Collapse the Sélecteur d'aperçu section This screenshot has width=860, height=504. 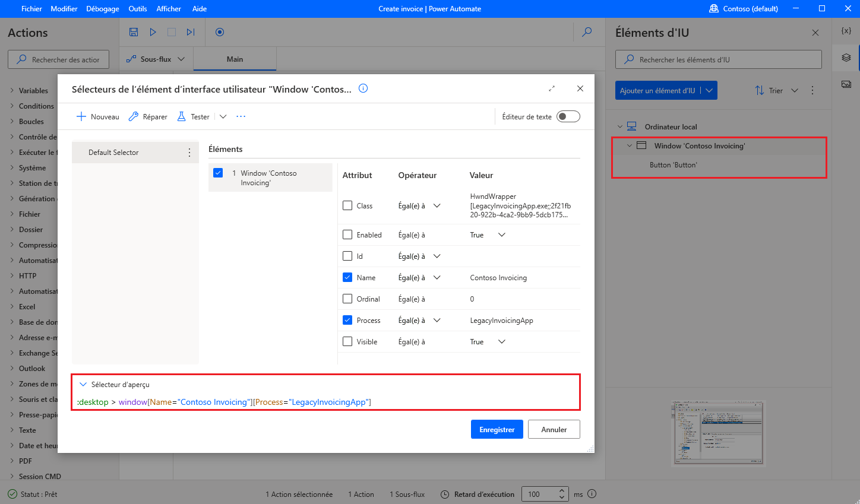click(83, 384)
